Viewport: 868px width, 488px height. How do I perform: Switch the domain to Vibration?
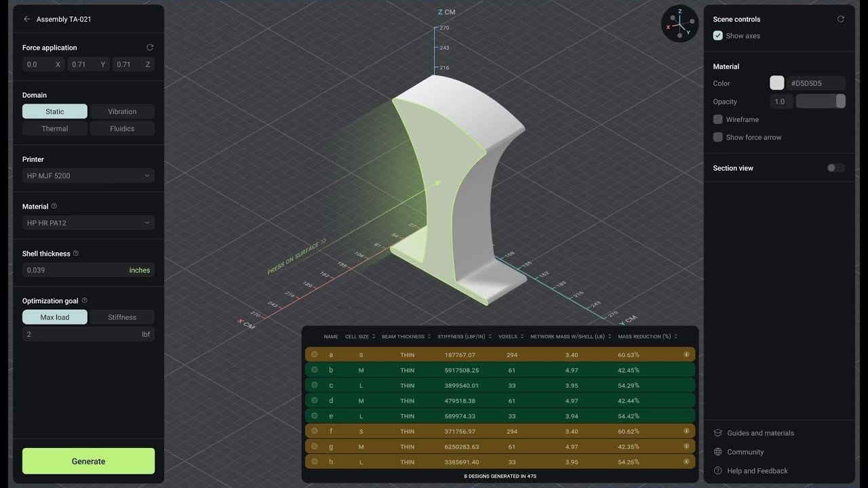point(122,111)
